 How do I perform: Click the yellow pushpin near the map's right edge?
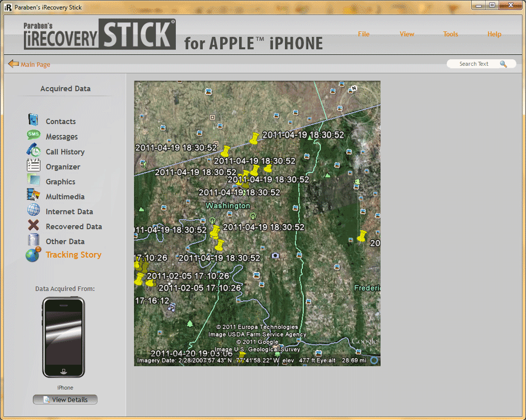coord(362,236)
